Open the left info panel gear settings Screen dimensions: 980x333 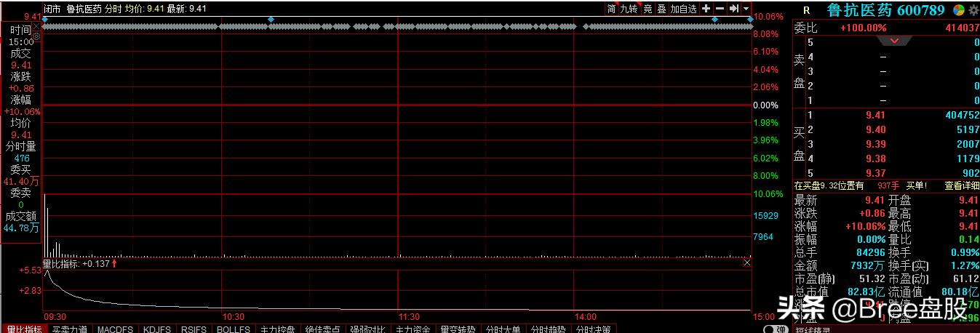point(36,35)
